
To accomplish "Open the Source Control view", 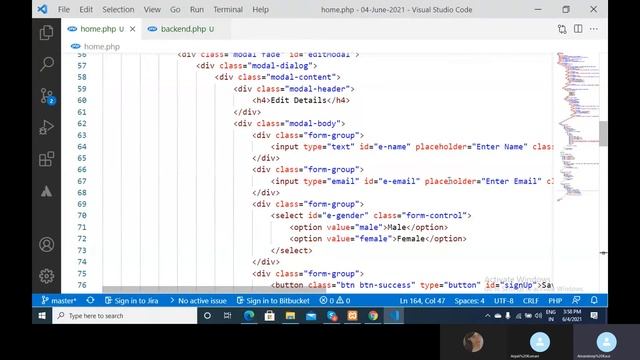I will click(x=47, y=96).
